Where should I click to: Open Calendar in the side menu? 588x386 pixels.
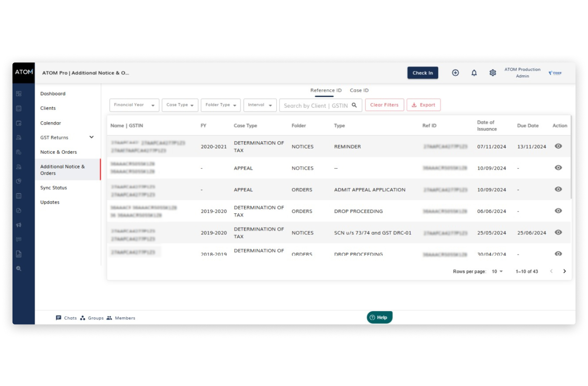(51, 123)
